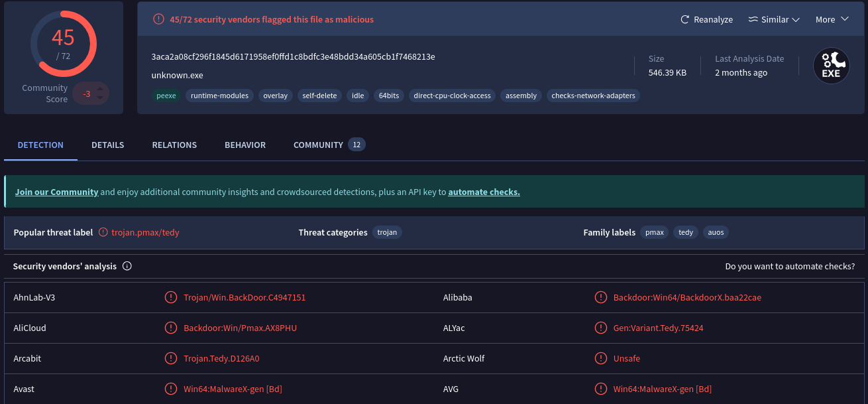Open the automate checks link
Screen dimensions: 868x404
(484, 192)
